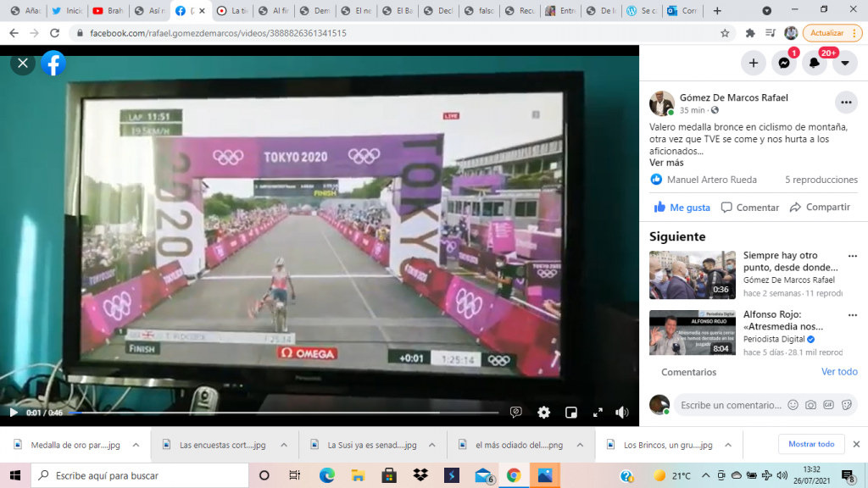Expand options for Medalla de oro download
Image resolution: width=868 pixels, height=488 pixels.
(136, 445)
